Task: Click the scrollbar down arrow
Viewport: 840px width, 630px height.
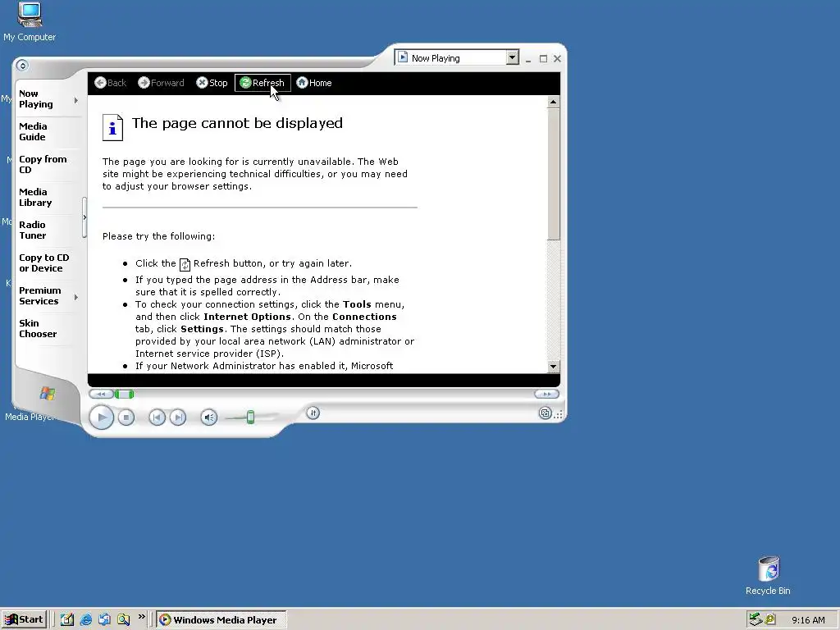Action: [x=554, y=367]
